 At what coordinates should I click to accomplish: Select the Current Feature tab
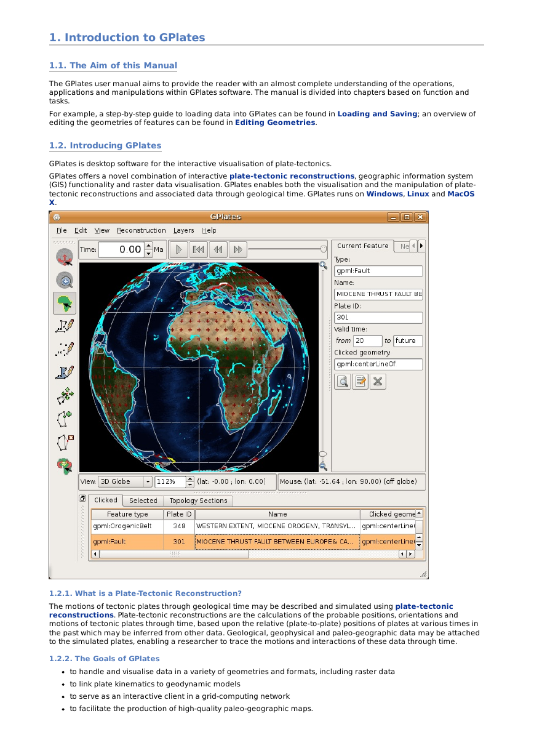click(x=362, y=246)
